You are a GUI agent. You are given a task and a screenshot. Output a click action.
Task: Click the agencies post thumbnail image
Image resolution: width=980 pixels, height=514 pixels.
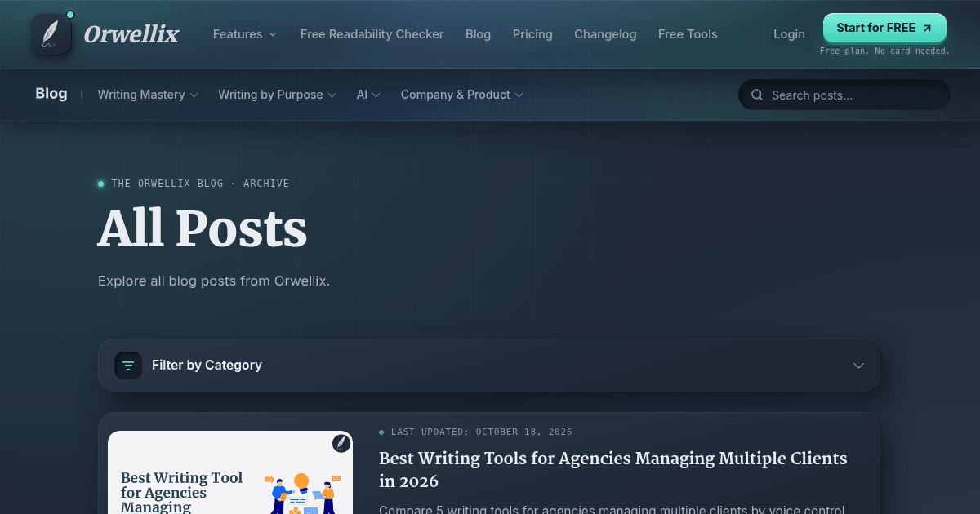coord(230,472)
